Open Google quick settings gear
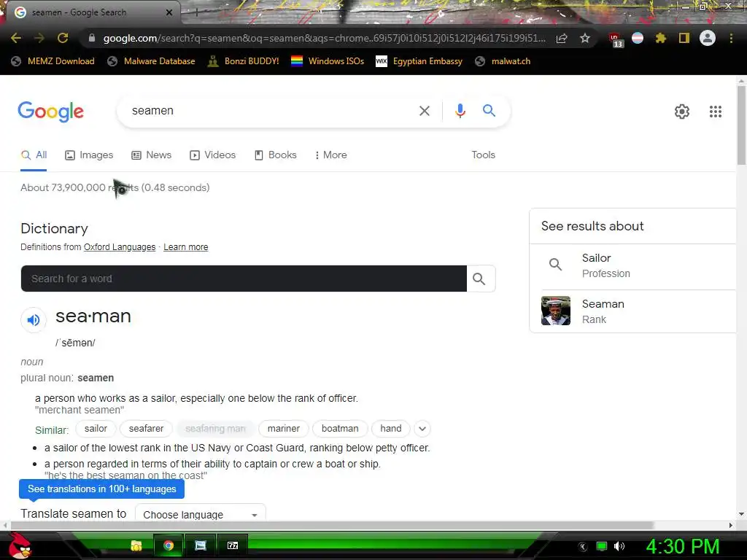This screenshot has width=747, height=560. click(682, 112)
